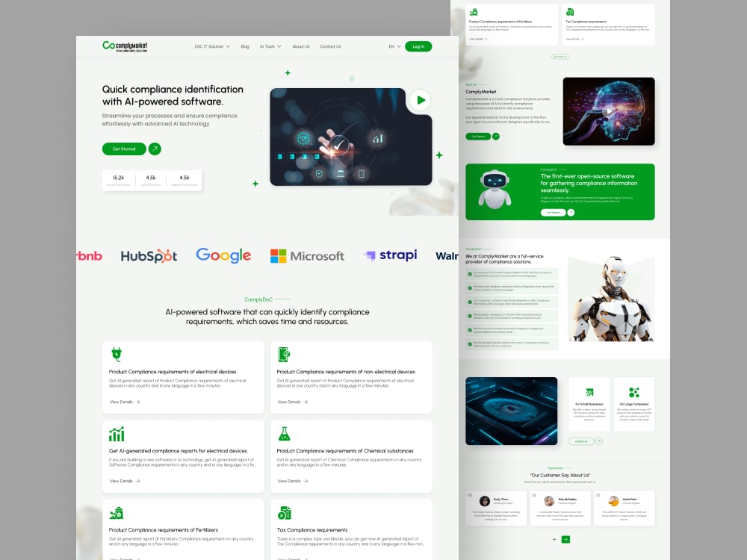
Task: Go to About Us in the navigation
Action: click(x=300, y=46)
